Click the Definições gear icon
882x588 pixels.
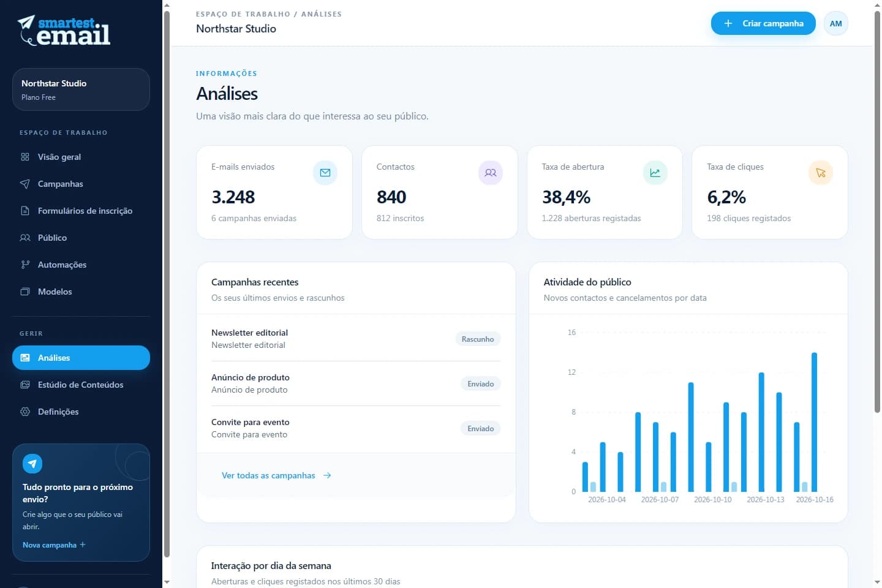pos(25,412)
